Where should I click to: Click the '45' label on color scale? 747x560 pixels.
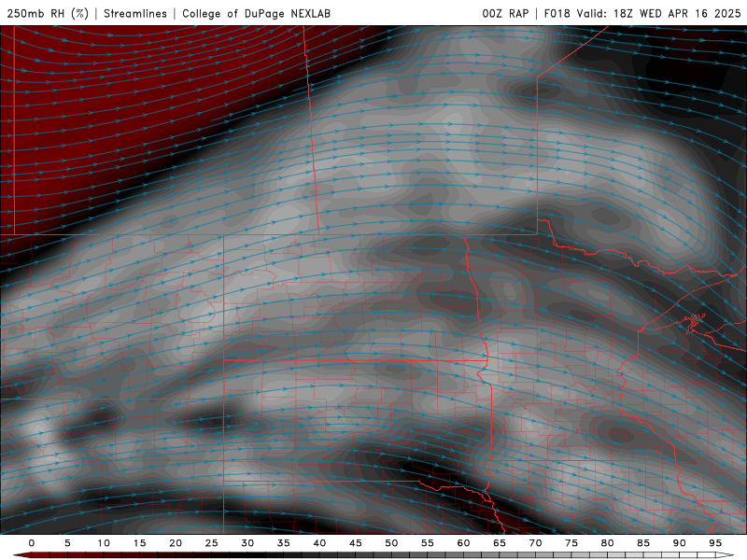click(356, 543)
